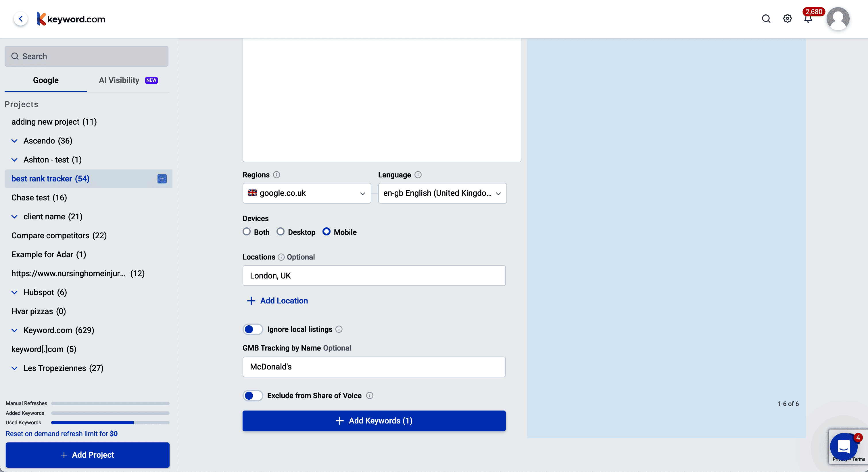Open the google.co.uk Regions dropdown
The width and height of the screenshot is (868, 472).
tap(307, 193)
